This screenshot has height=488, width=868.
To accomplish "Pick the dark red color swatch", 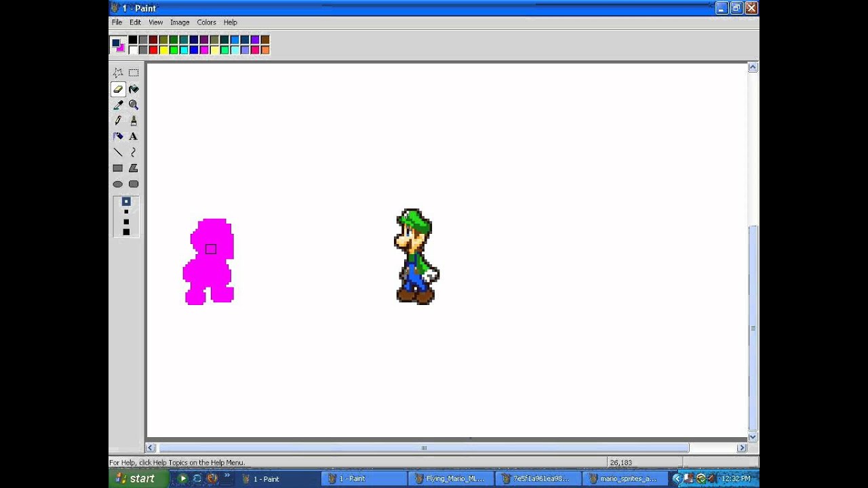I will pos(153,40).
